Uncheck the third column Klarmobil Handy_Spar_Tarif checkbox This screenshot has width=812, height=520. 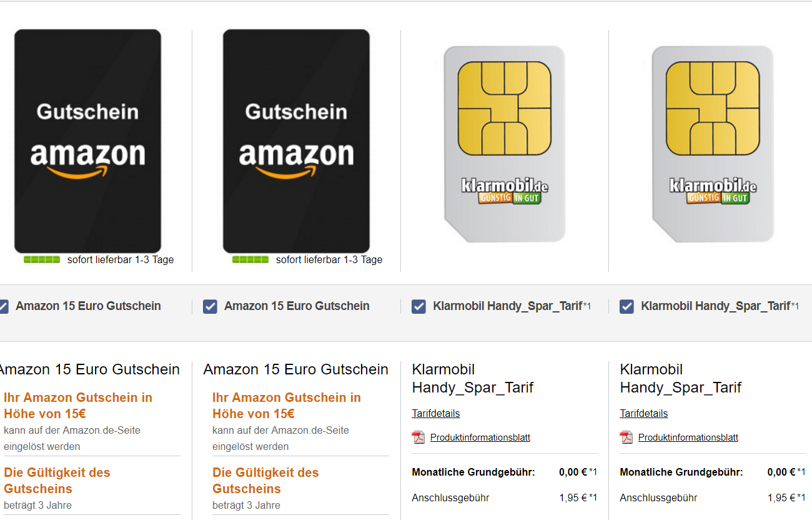(x=418, y=306)
